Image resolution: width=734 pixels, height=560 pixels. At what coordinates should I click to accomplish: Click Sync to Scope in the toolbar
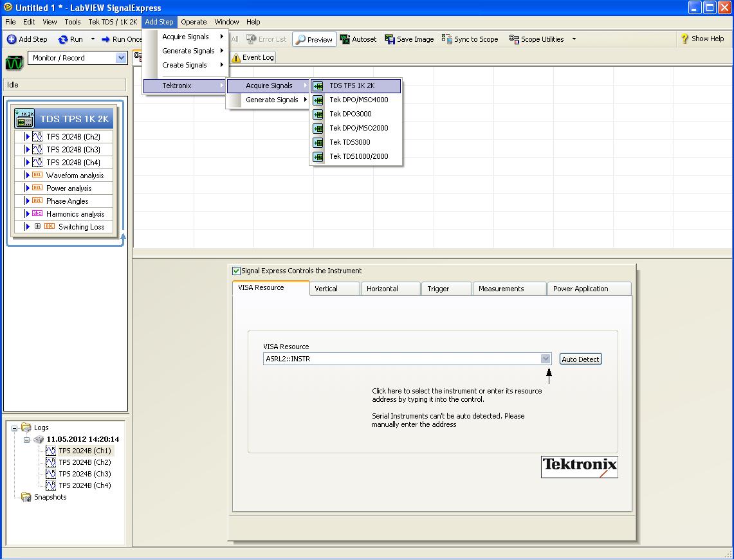pos(470,39)
